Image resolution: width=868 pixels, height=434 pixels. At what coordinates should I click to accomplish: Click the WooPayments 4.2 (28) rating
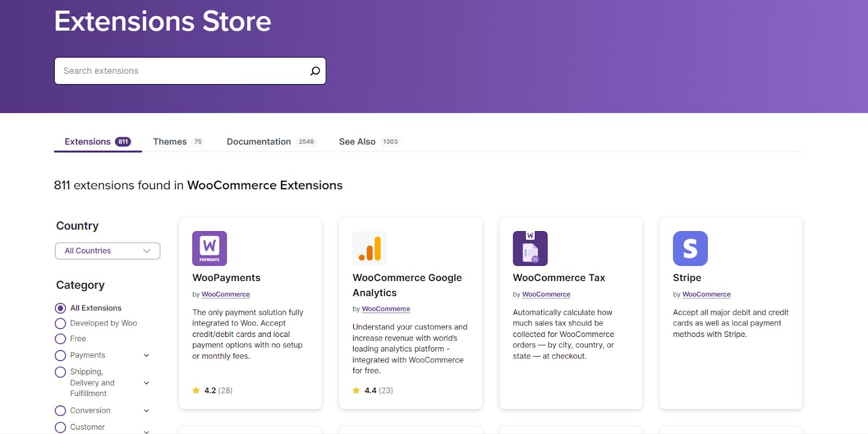(213, 390)
